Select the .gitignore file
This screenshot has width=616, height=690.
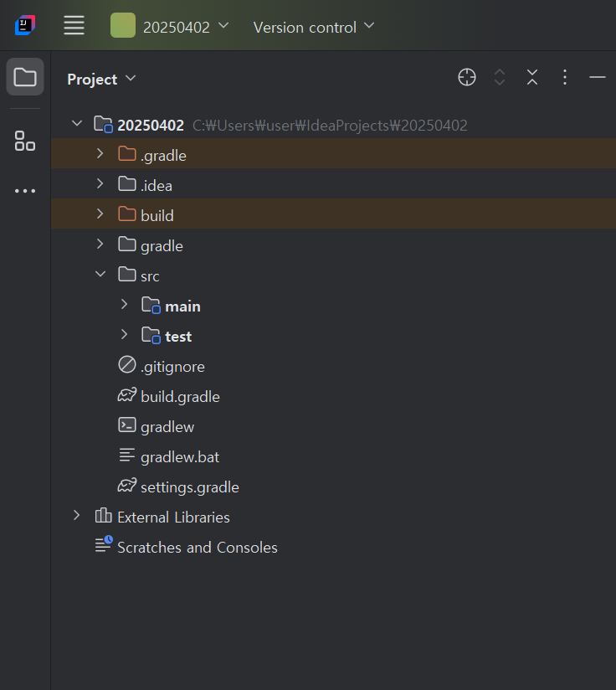tap(172, 366)
